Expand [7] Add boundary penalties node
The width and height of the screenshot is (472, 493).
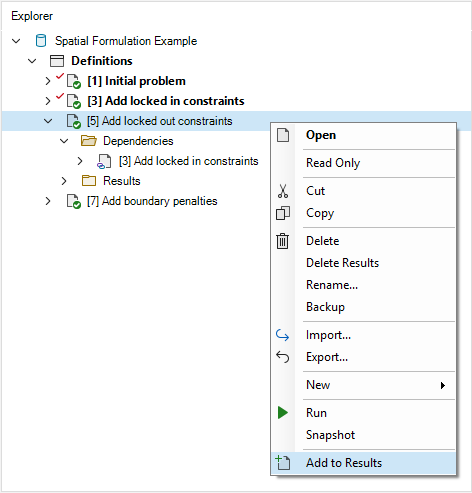click(48, 201)
